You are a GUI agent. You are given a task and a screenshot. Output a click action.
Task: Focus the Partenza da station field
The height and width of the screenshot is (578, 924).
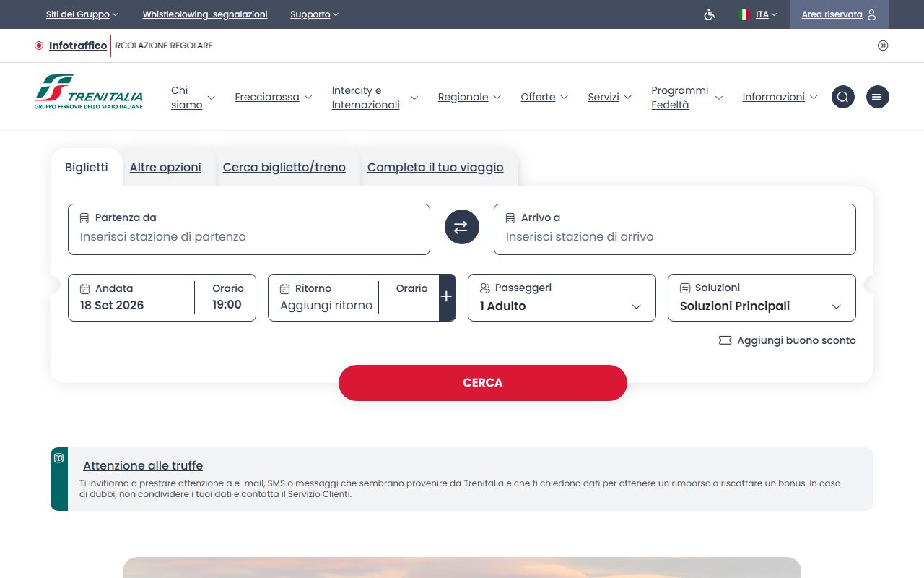click(249, 229)
